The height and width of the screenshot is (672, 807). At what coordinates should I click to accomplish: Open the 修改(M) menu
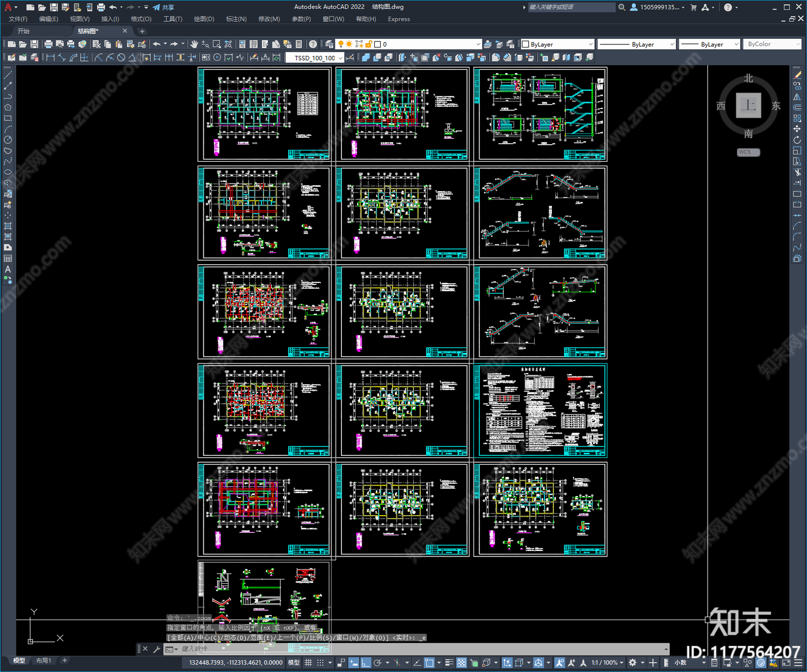coord(269,19)
